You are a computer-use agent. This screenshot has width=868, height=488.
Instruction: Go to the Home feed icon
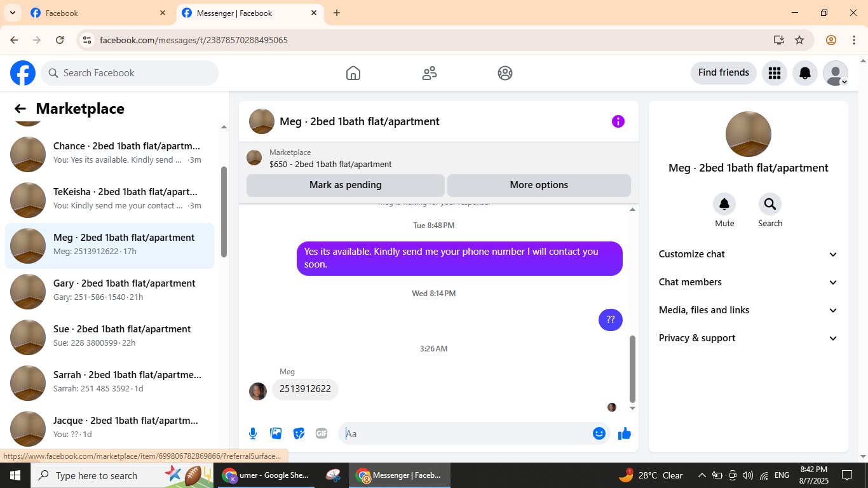pyautogui.click(x=353, y=73)
